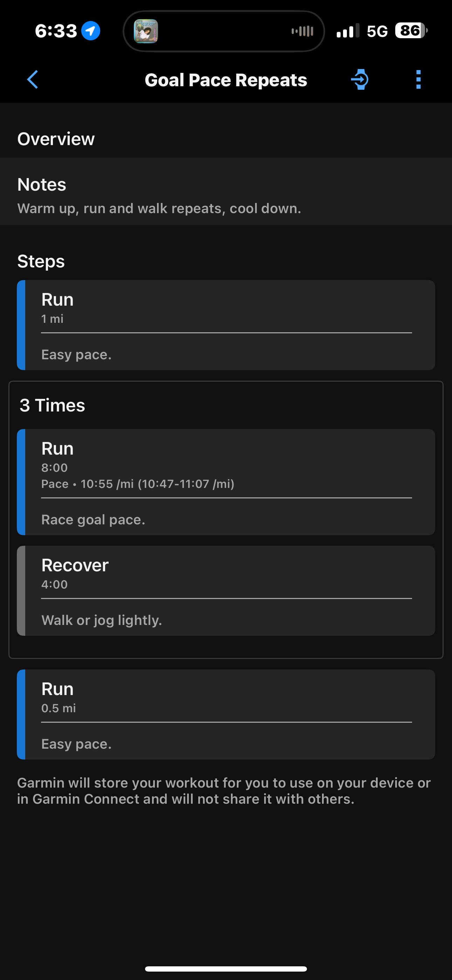
Task: Tap the home indicator bar
Action: coord(226,968)
